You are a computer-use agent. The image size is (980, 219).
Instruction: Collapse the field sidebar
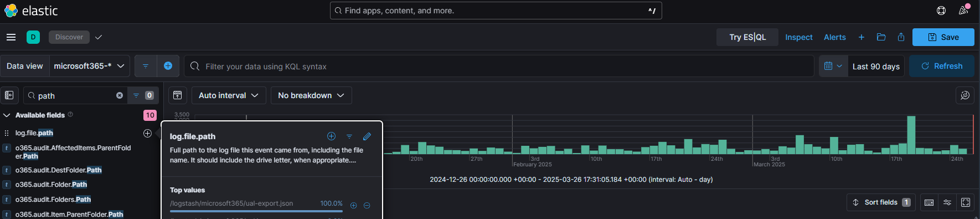point(9,95)
